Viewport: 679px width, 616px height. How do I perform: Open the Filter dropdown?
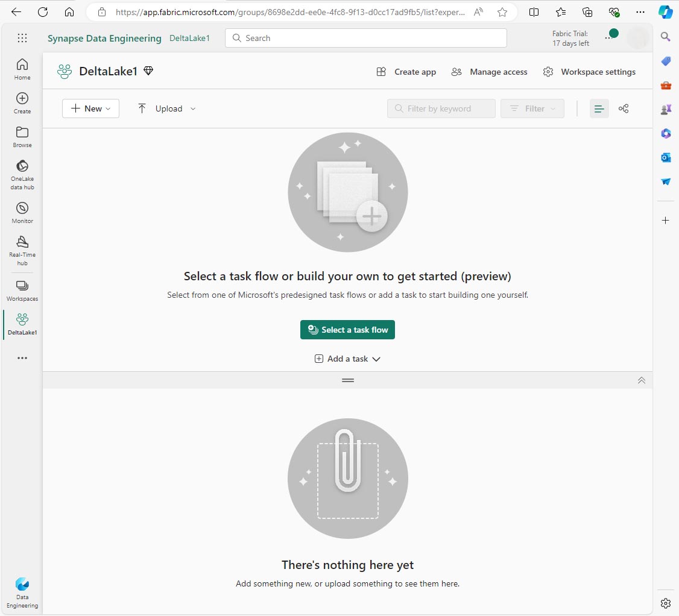point(532,108)
